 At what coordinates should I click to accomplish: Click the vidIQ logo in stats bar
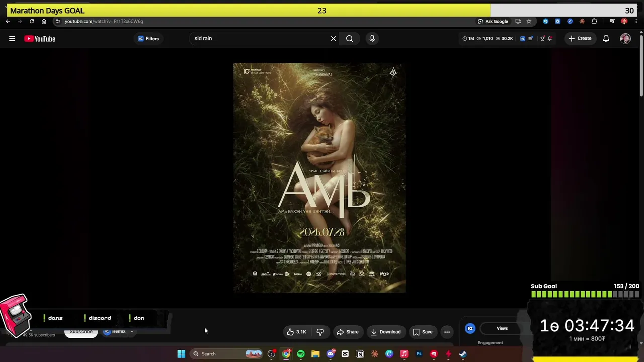pos(523,39)
